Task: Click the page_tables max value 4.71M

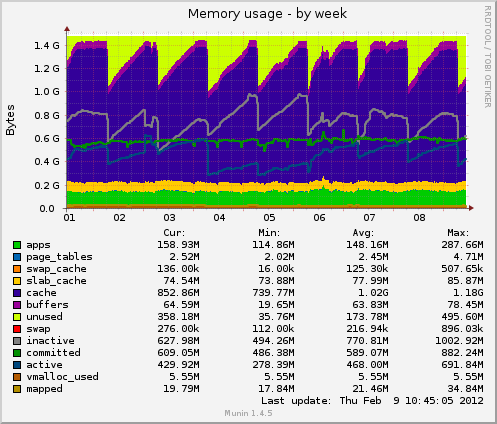Action: click(468, 257)
